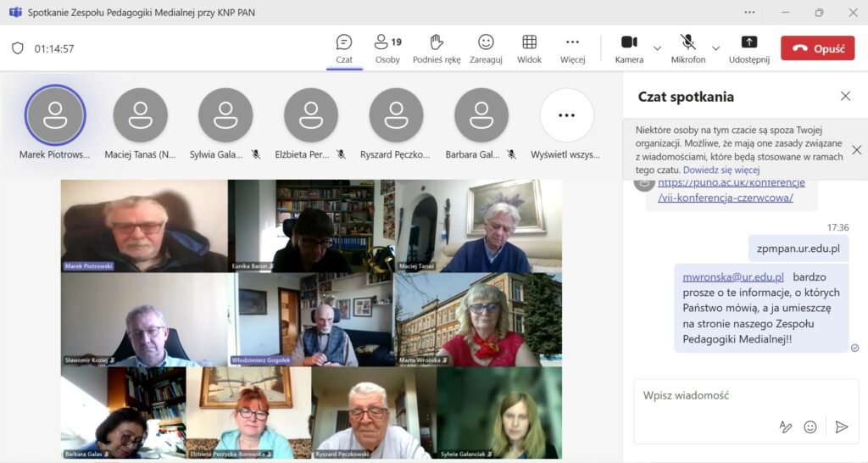Image resolution: width=868 pixels, height=463 pixels.
Task: Expand the Kamera options dropdown arrow
Action: 657,48
